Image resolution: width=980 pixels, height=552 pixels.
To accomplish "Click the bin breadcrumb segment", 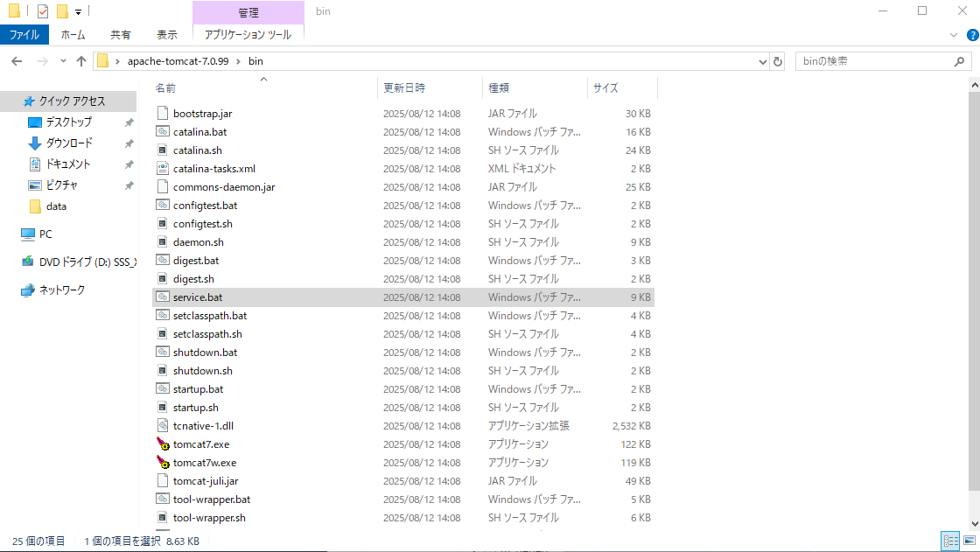I will (x=255, y=61).
